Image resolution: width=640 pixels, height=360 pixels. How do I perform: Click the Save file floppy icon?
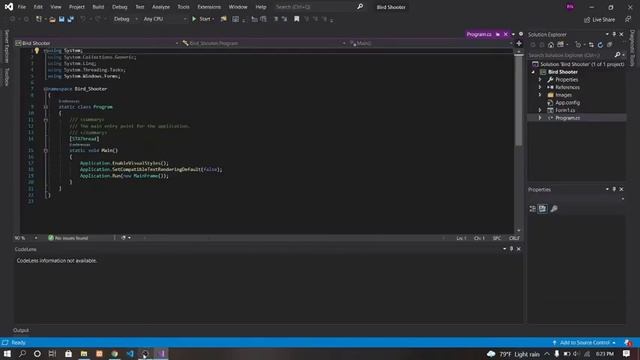(x=62, y=19)
